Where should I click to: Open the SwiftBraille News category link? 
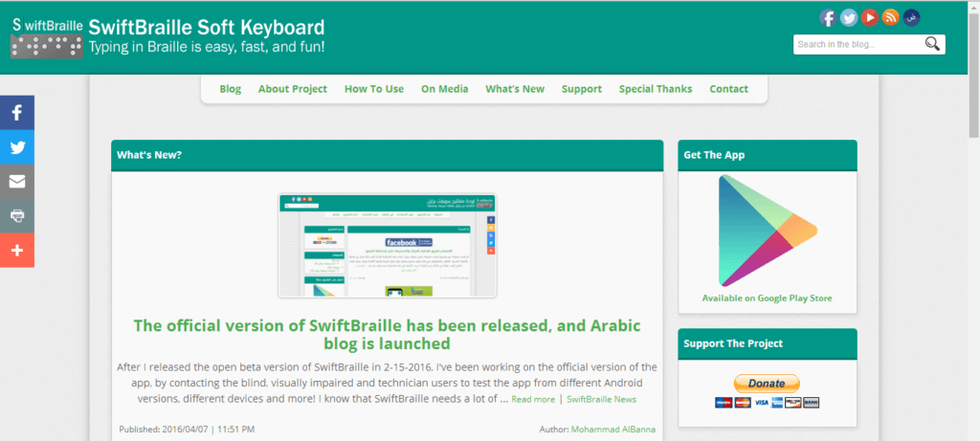[601, 399]
